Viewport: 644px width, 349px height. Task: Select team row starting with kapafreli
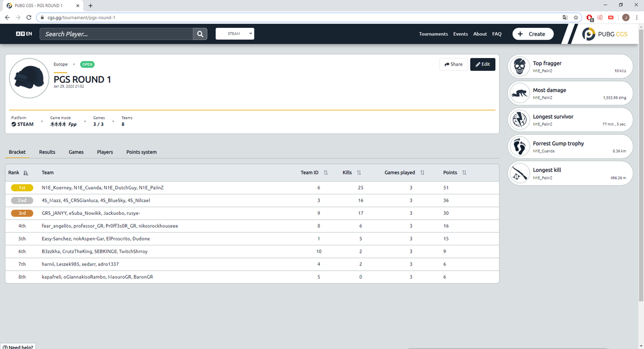pyautogui.click(x=252, y=277)
